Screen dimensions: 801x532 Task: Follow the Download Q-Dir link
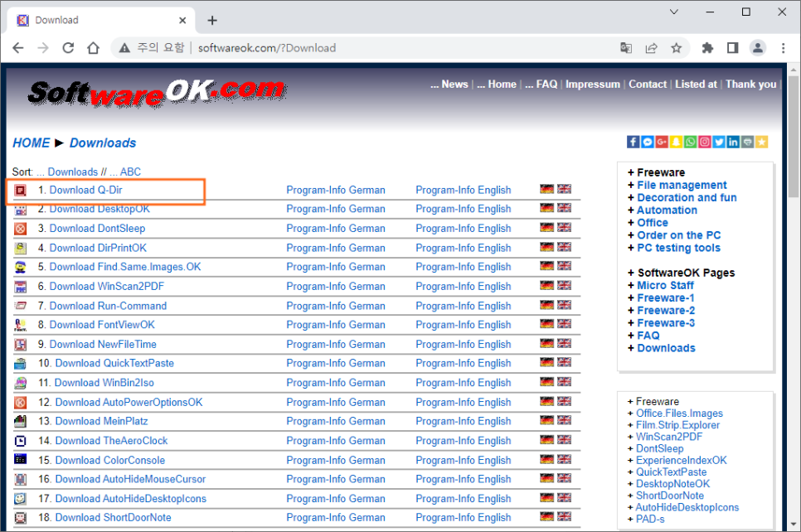(x=86, y=190)
